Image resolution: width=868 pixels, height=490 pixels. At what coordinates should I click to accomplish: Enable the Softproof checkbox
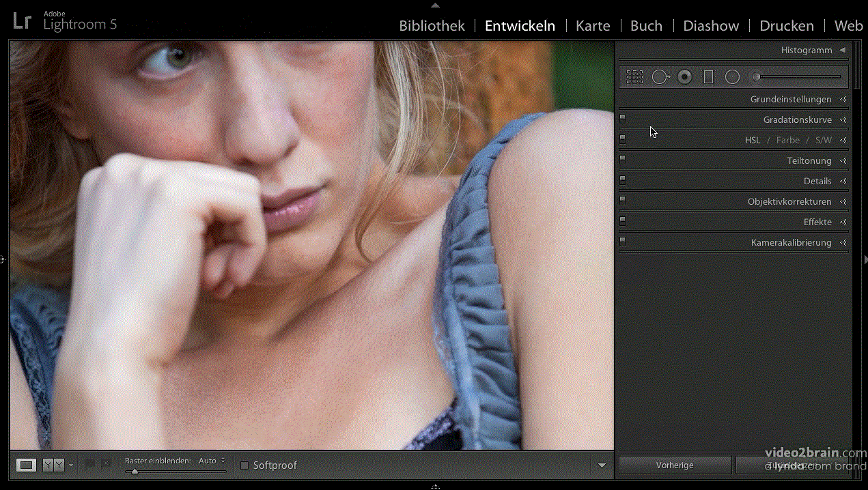coord(244,465)
